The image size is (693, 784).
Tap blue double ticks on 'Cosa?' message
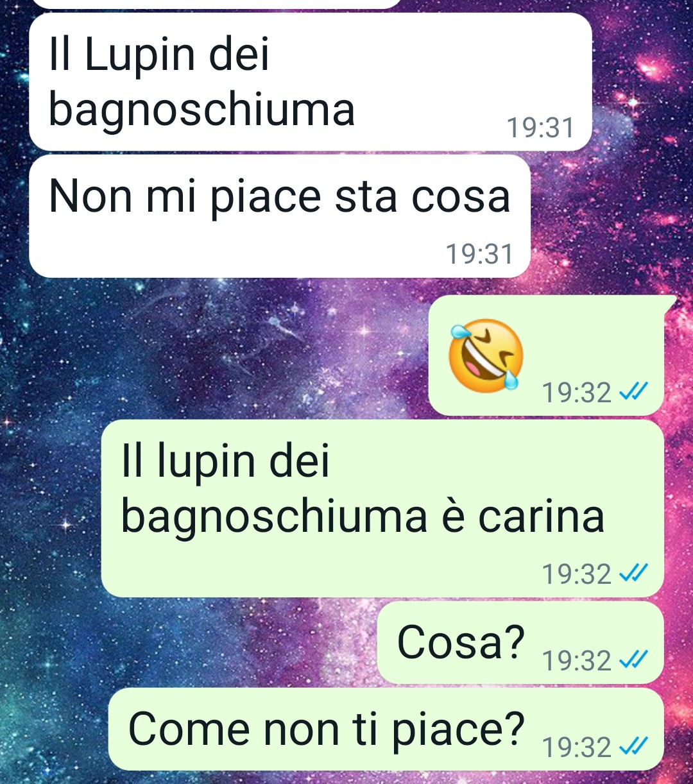point(633,659)
